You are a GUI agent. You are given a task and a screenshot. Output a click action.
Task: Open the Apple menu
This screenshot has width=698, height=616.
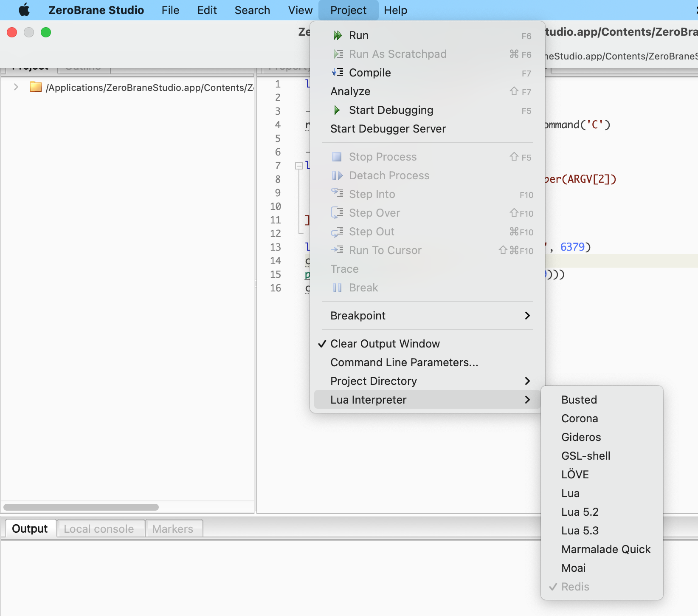(24, 10)
